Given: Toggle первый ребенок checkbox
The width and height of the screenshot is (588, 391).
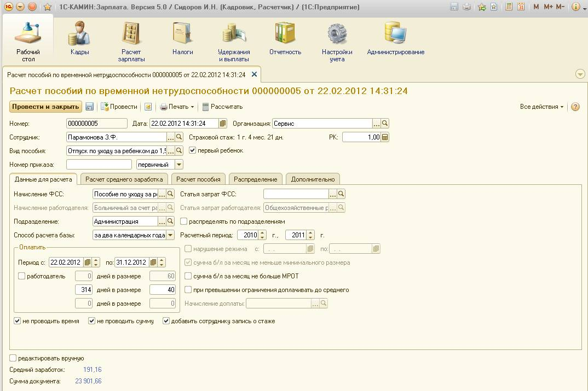Looking at the screenshot, I should [192, 150].
